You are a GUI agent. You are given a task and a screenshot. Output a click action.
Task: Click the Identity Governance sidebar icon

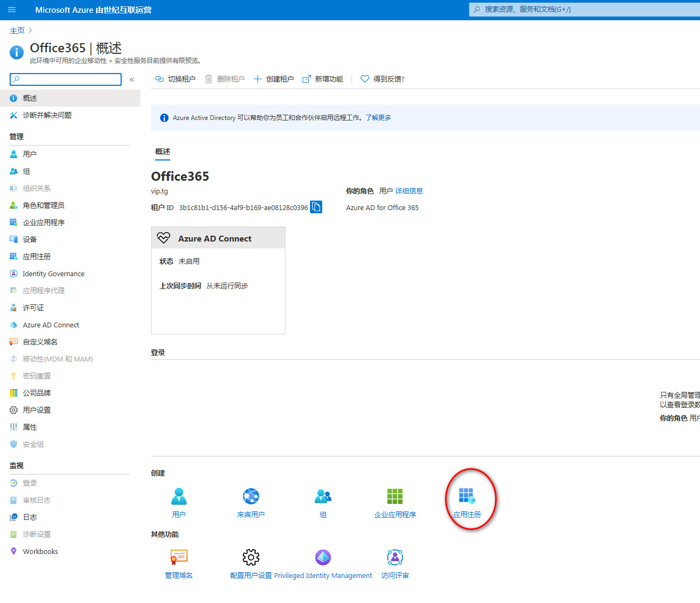click(14, 274)
